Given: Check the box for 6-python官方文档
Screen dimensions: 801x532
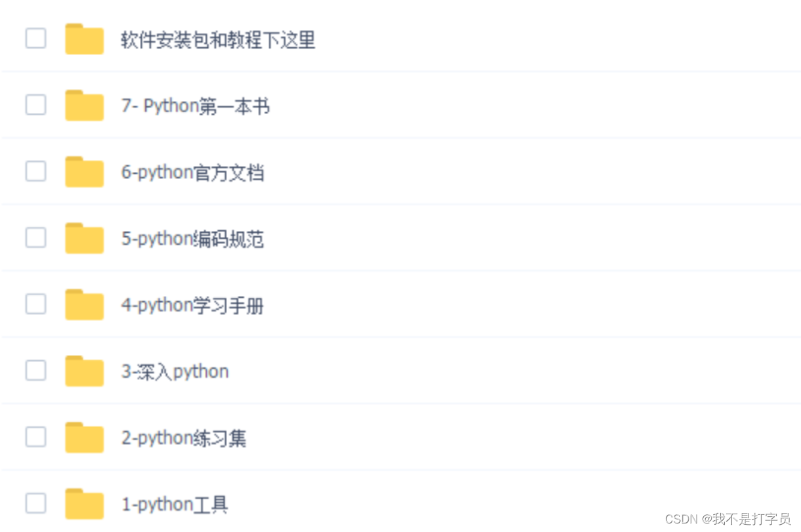Looking at the screenshot, I should pyautogui.click(x=35, y=171).
